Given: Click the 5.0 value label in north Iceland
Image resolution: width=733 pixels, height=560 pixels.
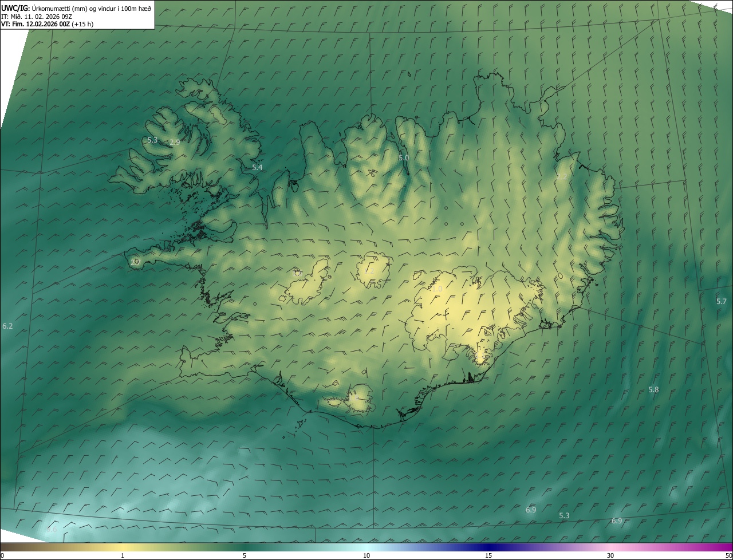Looking at the screenshot, I should [404, 157].
